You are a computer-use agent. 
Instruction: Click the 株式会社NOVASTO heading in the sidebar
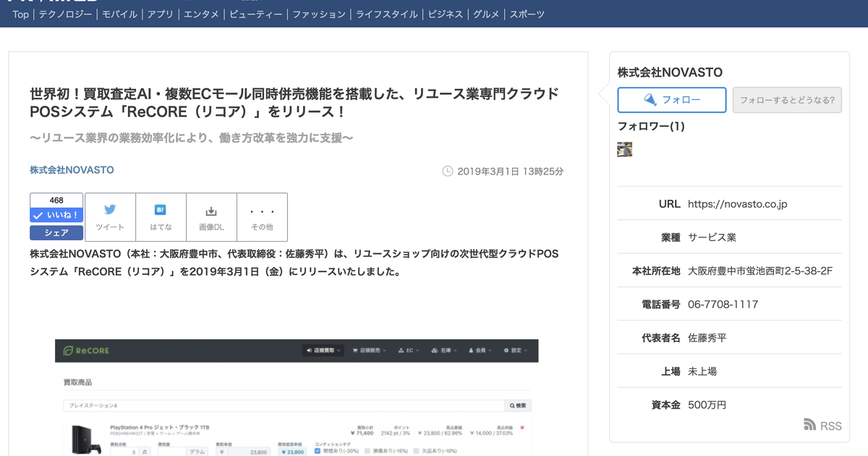(670, 72)
